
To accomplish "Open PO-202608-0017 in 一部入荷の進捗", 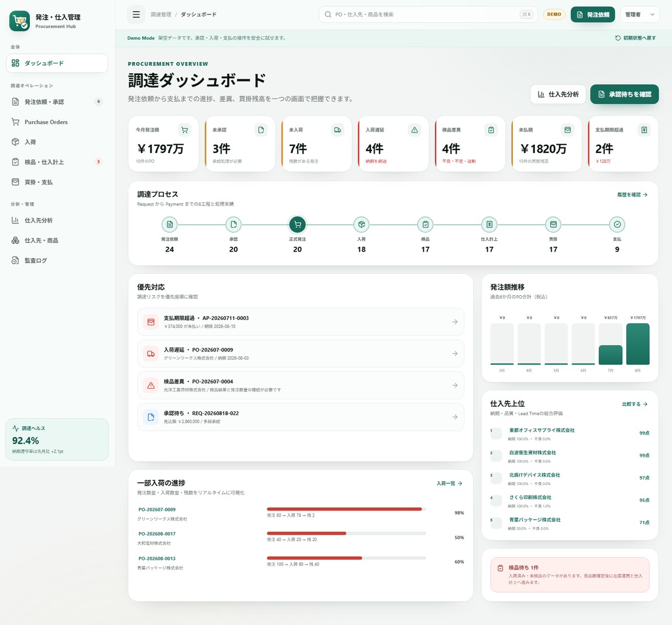I will 157,534.
